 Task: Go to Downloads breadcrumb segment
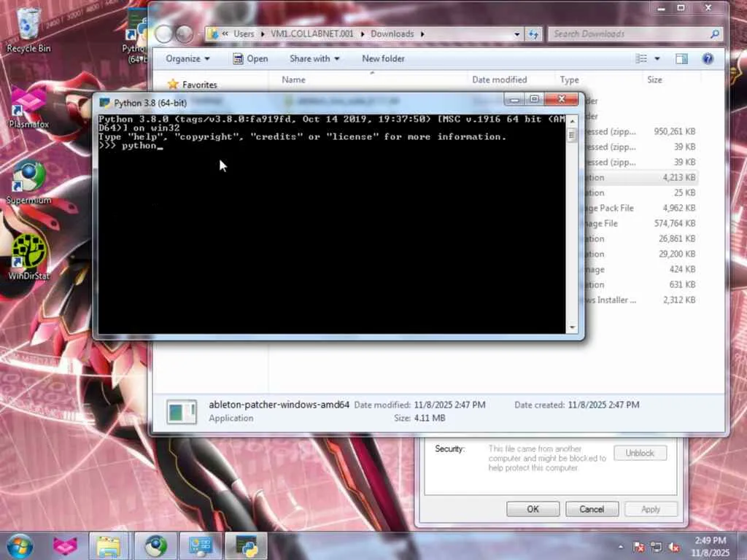click(x=392, y=34)
